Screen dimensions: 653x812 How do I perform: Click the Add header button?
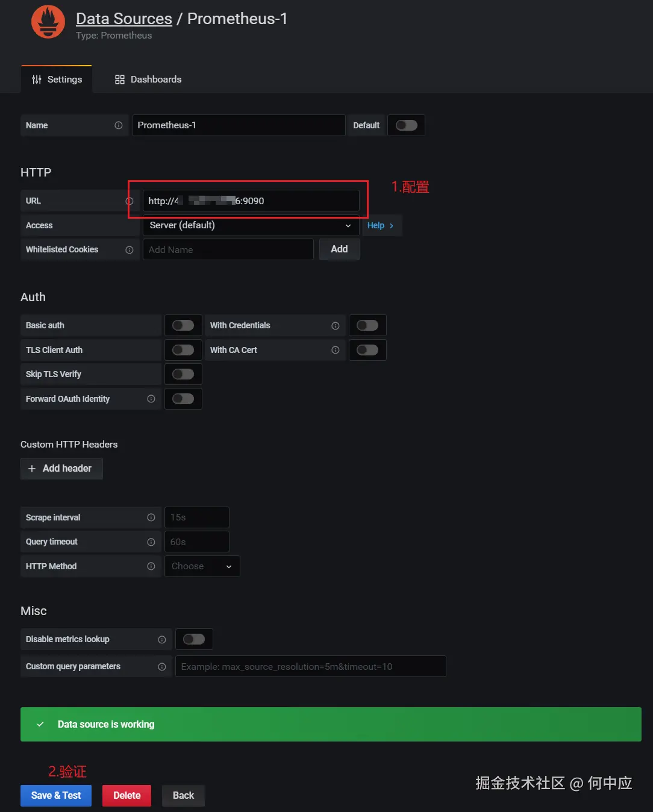click(x=61, y=469)
